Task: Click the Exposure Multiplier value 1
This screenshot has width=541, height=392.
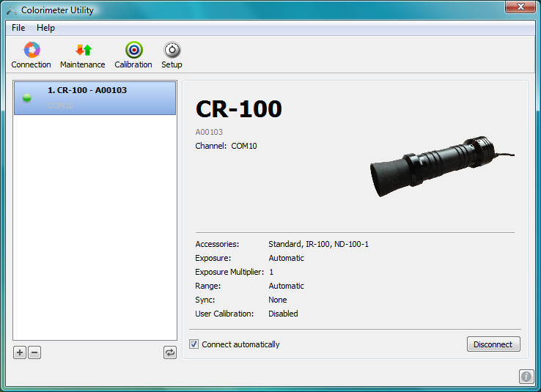Action: click(x=271, y=272)
